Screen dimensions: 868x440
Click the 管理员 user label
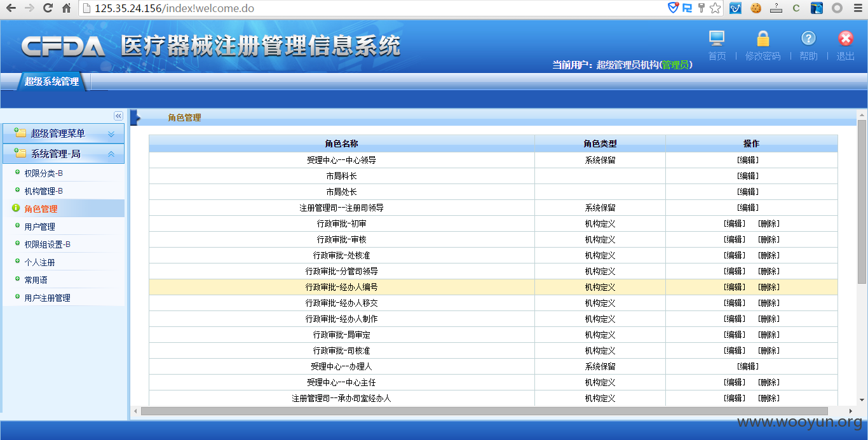675,65
